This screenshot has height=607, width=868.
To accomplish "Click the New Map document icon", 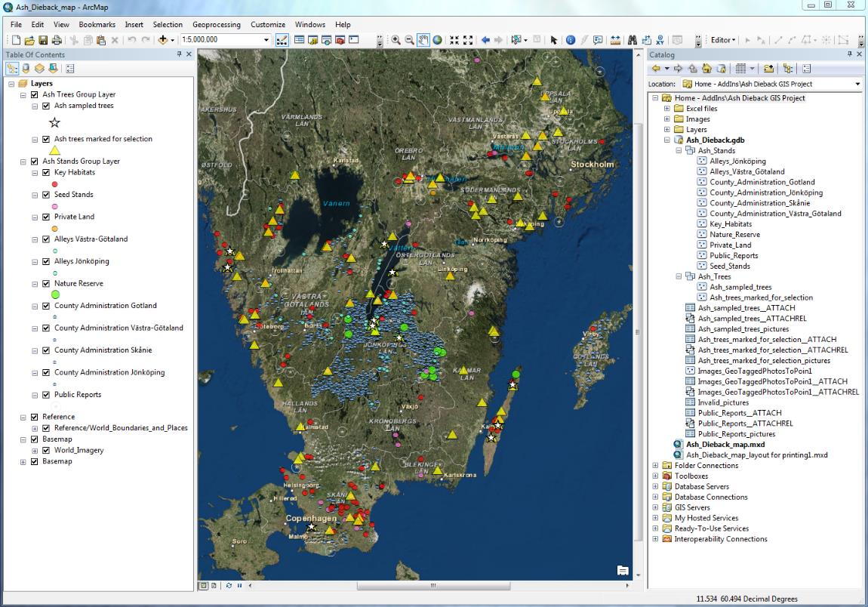I will [x=16, y=40].
